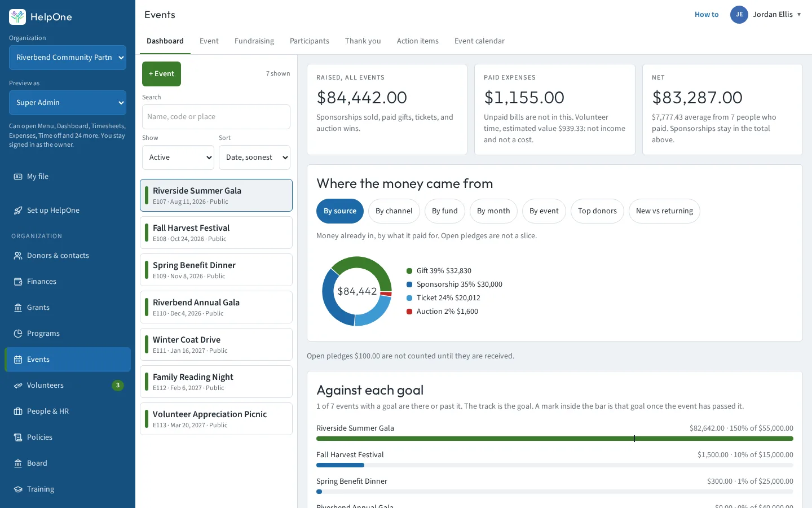Show Top donors breakdown
Image resolution: width=812 pixels, height=508 pixels.
point(597,211)
